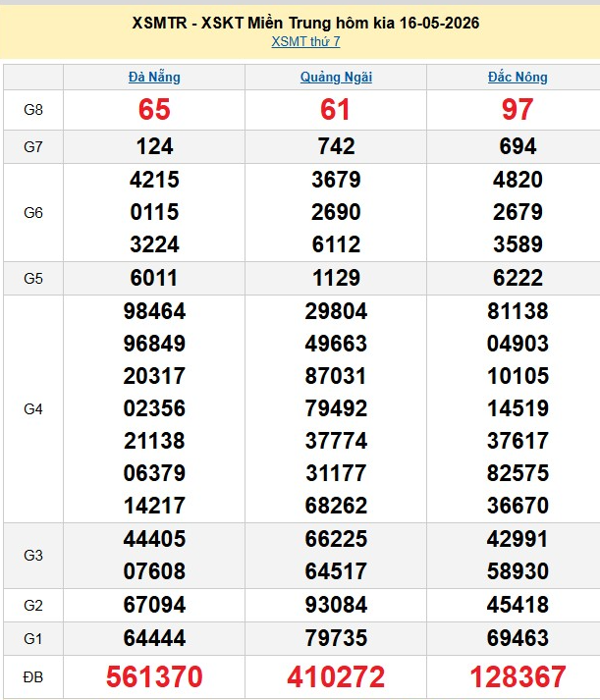Viewport: 600px width, 700px height.
Task: Click the G5 row label
Action: click(x=33, y=279)
